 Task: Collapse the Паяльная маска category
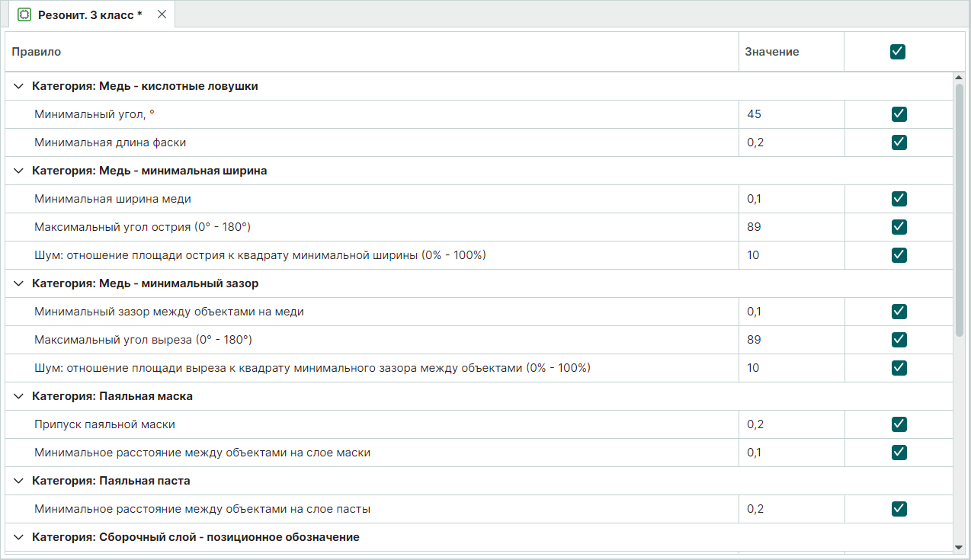coord(19,396)
